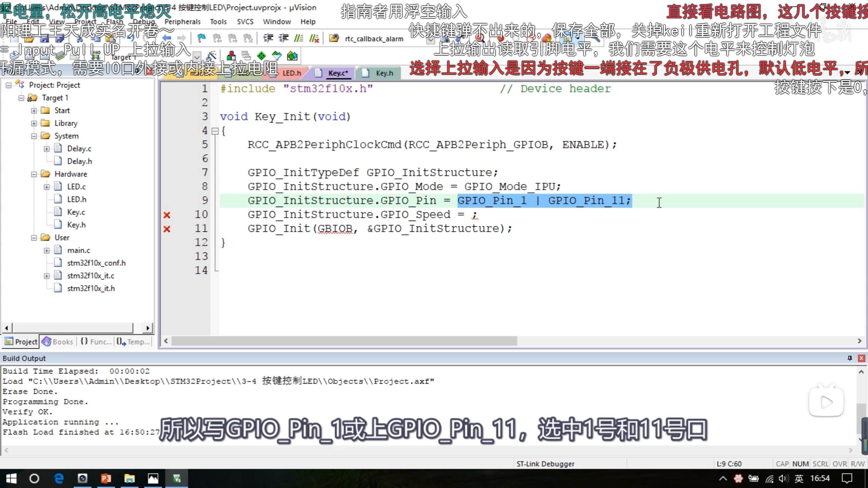The width and height of the screenshot is (868, 488).
Task: Click the comment selection icon
Action: pos(299,38)
